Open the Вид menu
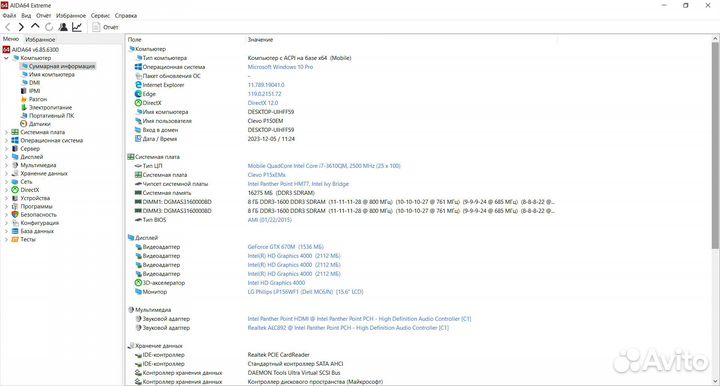This screenshot has width=720, height=386. (26, 16)
